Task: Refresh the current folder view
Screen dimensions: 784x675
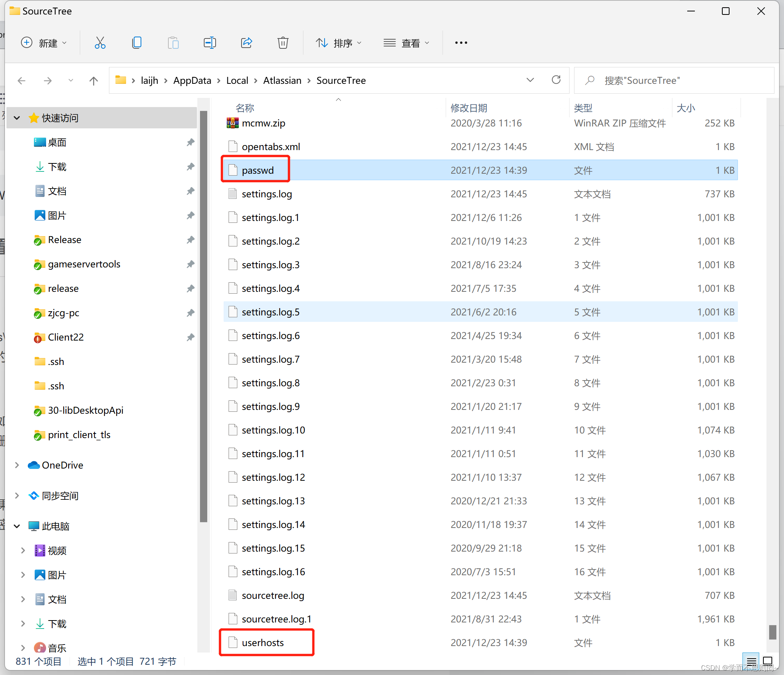Action: point(556,80)
